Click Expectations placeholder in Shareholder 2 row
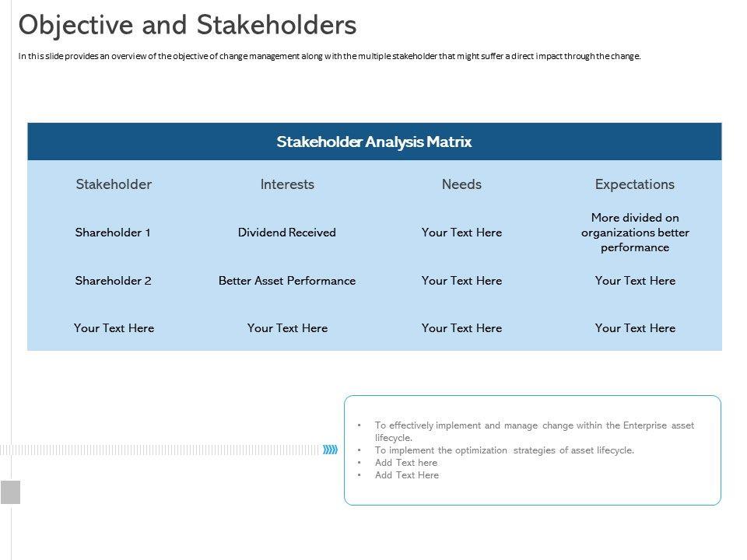The image size is (747, 560). pyautogui.click(x=635, y=281)
